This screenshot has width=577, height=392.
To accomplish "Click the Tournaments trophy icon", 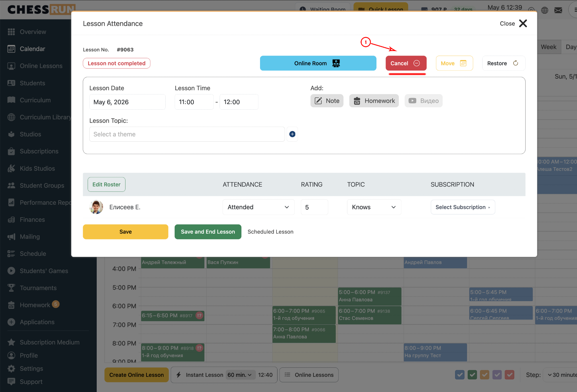I will (x=11, y=288).
